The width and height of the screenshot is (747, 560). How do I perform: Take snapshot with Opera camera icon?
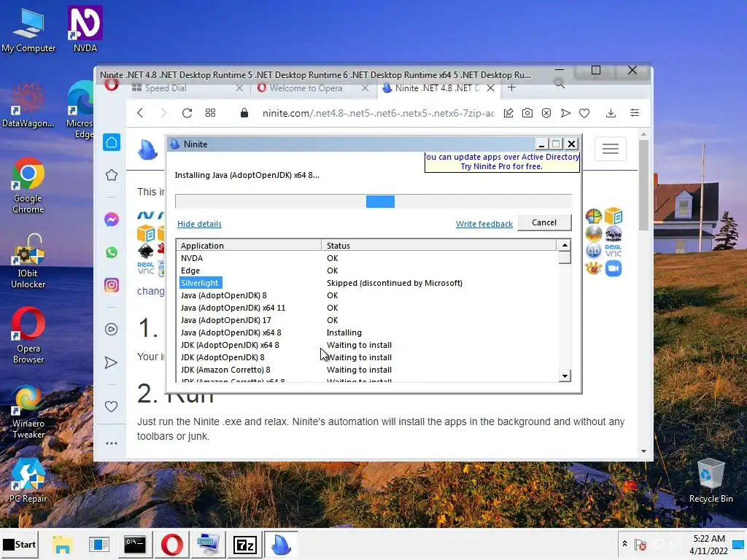(527, 113)
